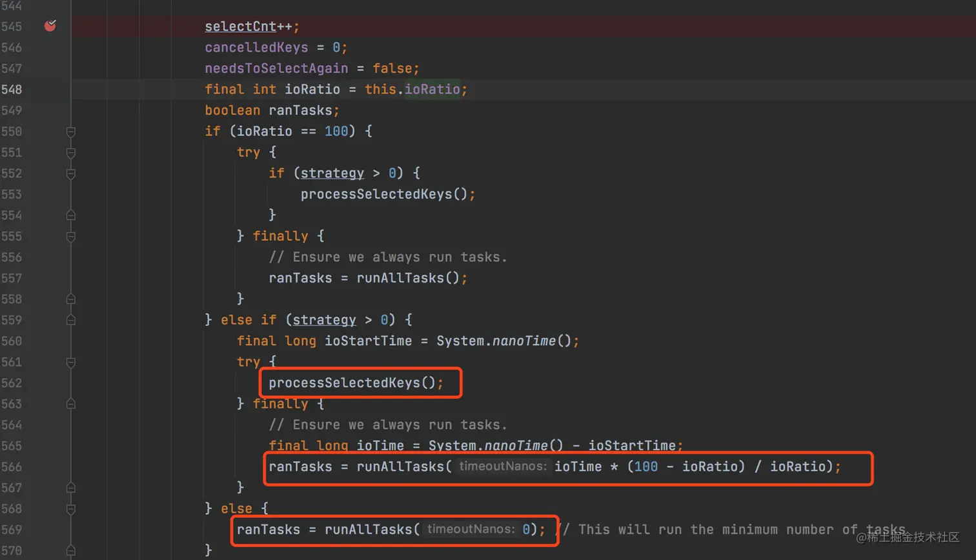Click timeoutNanos inlay hint on line 569

(x=471, y=529)
